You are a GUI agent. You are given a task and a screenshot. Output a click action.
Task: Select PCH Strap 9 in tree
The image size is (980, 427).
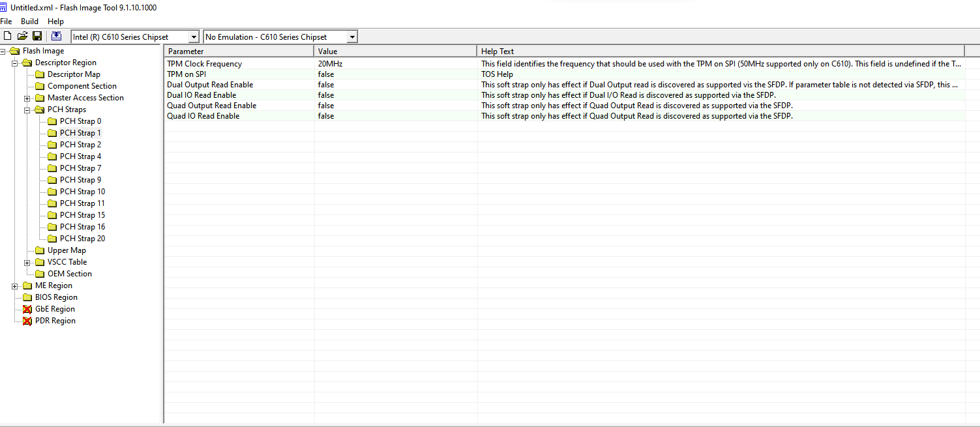[80, 180]
